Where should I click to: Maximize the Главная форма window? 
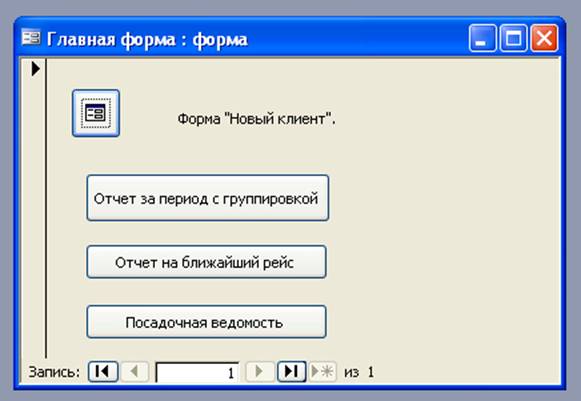point(513,38)
